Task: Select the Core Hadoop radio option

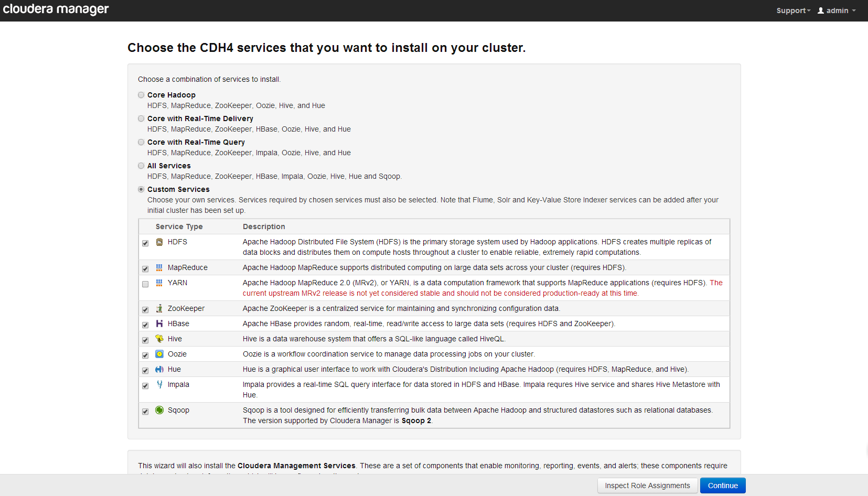Action: point(141,95)
